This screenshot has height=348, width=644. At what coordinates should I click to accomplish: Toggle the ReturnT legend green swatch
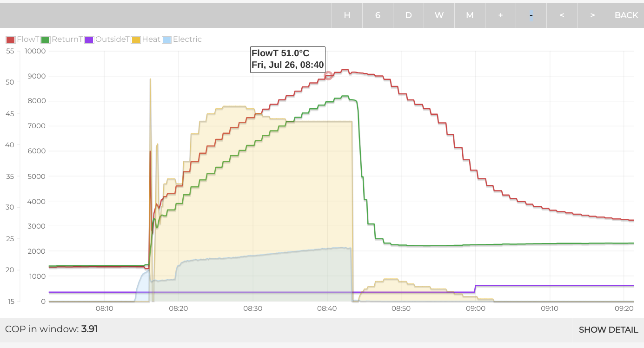pyautogui.click(x=45, y=39)
